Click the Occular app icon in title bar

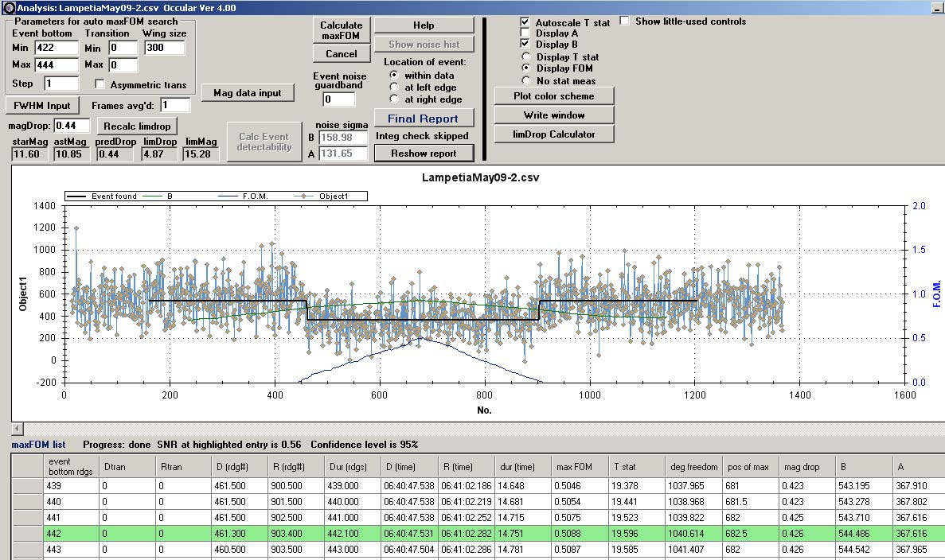[9, 8]
